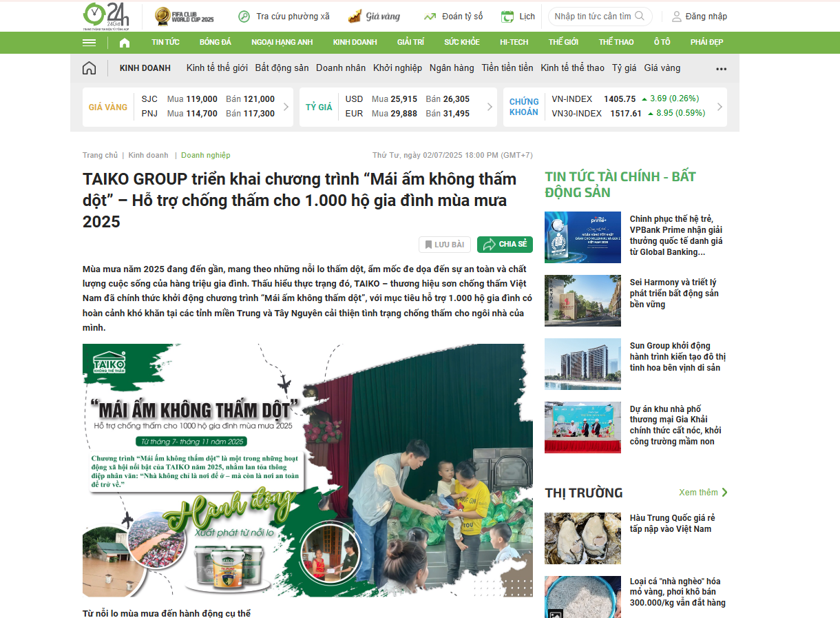Select Tiền tiền tiền subcategory

[x=507, y=68]
